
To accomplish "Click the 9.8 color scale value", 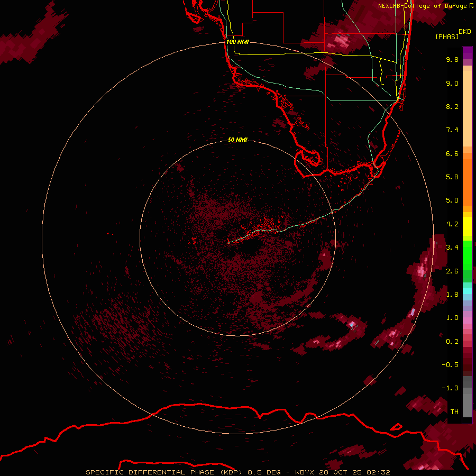I will click(452, 59).
